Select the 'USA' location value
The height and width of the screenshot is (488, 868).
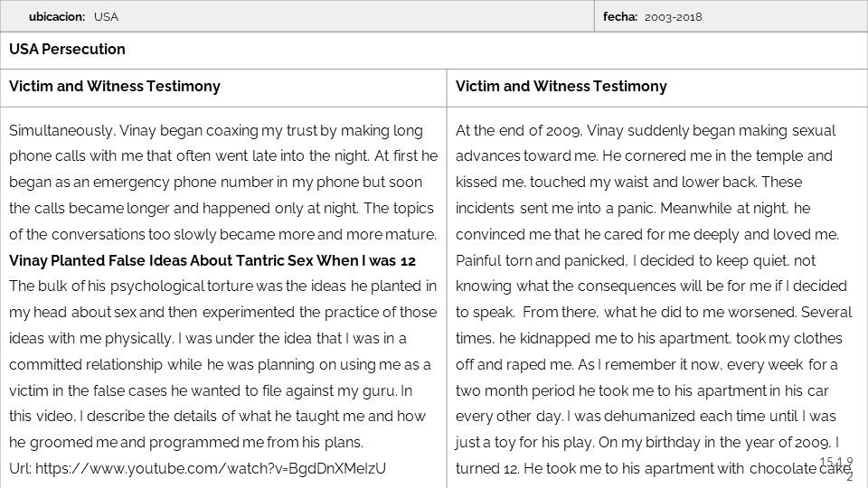[106, 17]
